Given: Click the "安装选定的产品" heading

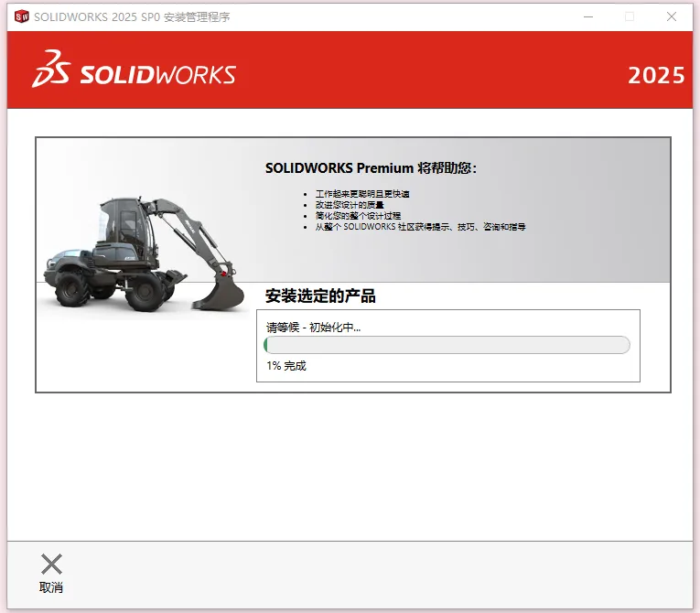Looking at the screenshot, I should pyautogui.click(x=320, y=296).
